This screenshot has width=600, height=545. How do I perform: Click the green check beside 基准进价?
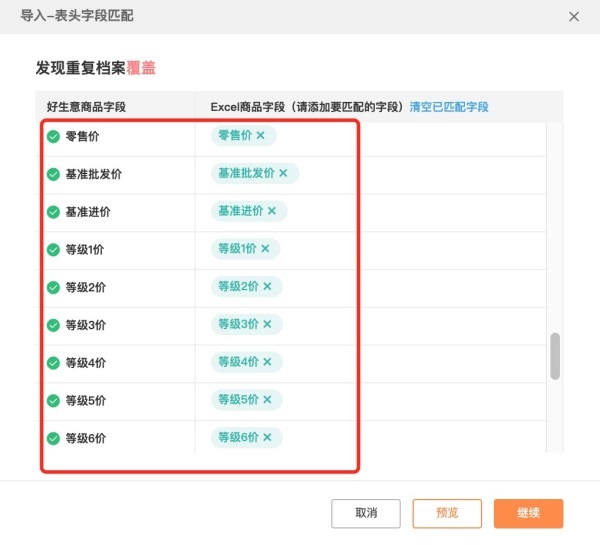(x=53, y=212)
